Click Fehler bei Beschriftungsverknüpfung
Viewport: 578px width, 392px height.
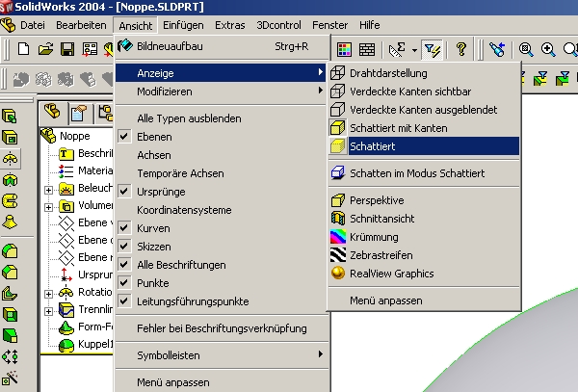tap(222, 328)
